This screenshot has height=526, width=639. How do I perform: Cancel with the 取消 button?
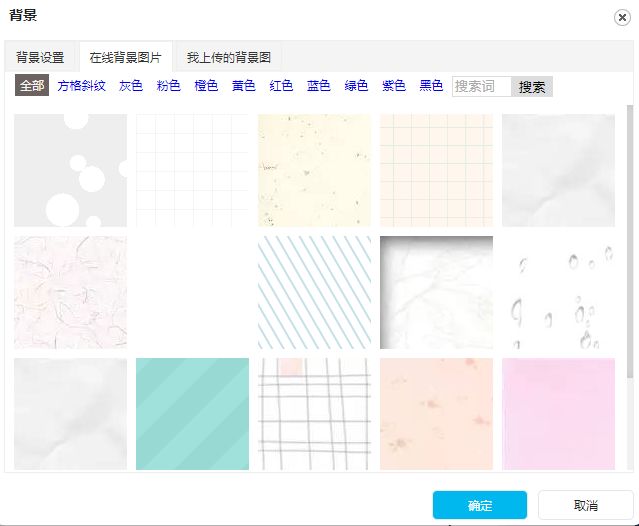coord(586,505)
